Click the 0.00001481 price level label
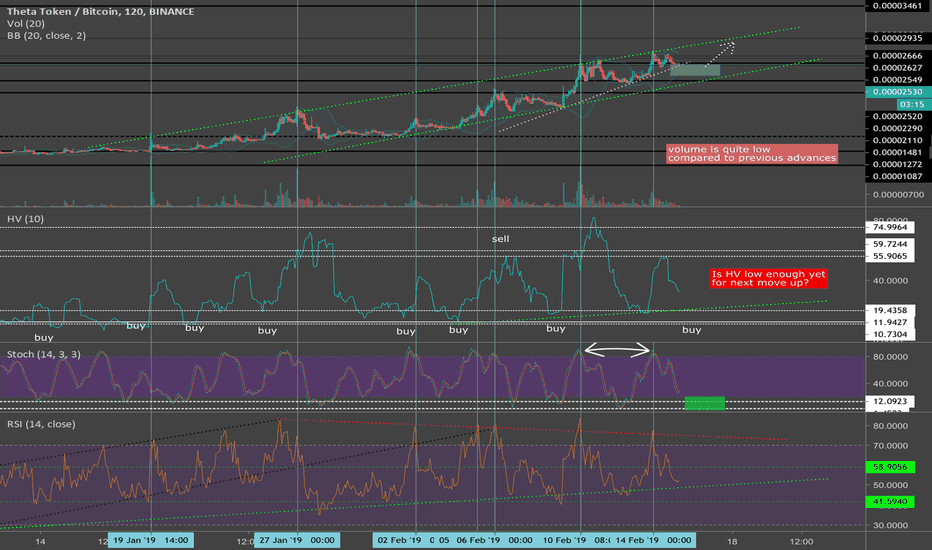This screenshot has height=550, width=932. (x=898, y=152)
